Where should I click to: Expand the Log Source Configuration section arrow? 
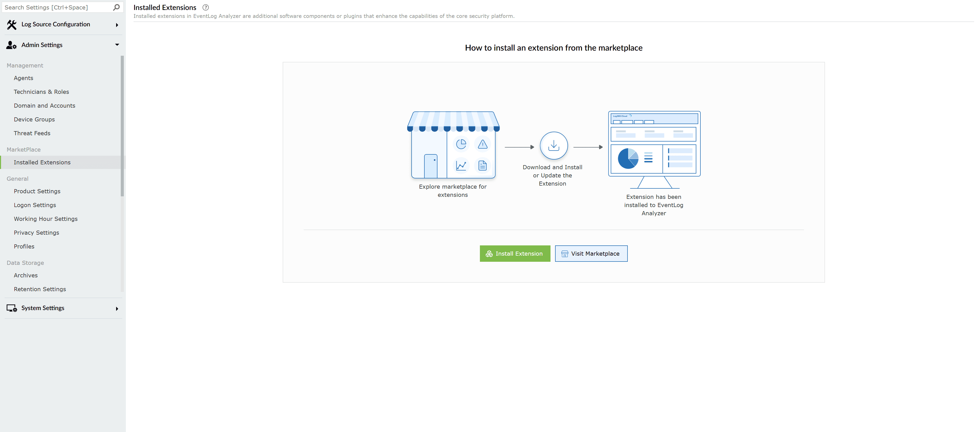117,25
